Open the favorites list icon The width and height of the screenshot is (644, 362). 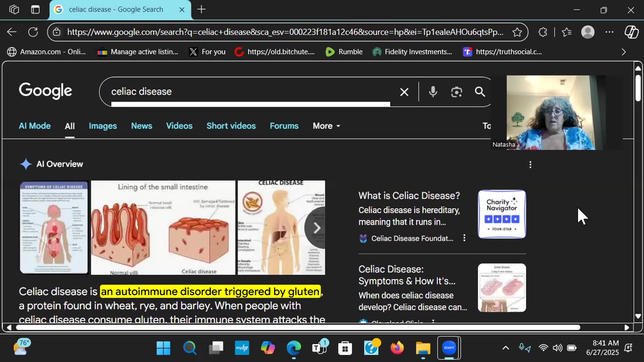pyautogui.click(x=567, y=32)
